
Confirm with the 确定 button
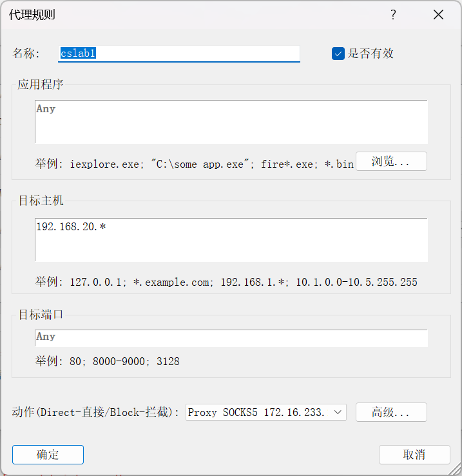[x=48, y=455]
